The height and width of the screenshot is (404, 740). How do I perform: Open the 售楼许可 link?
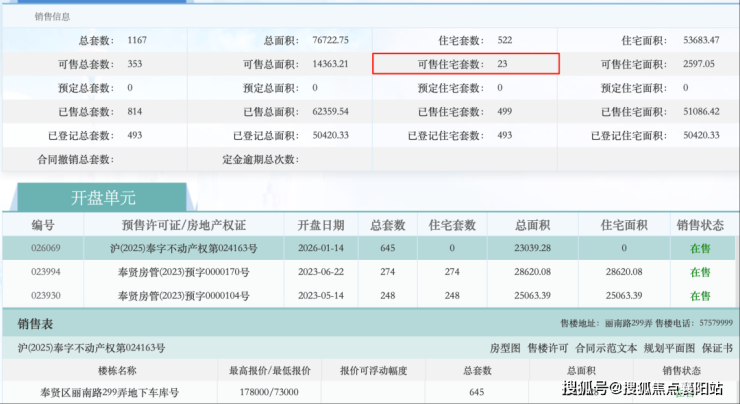pyautogui.click(x=546, y=348)
